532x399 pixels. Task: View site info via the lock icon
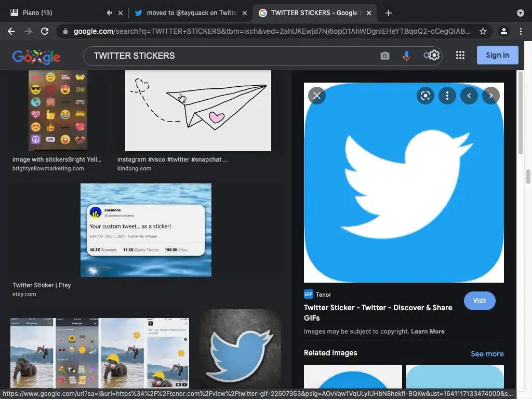click(x=65, y=31)
